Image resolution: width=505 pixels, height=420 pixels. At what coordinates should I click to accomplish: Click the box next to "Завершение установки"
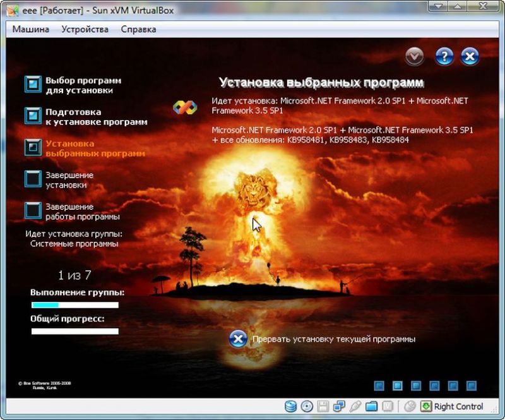pyautogui.click(x=33, y=179)
